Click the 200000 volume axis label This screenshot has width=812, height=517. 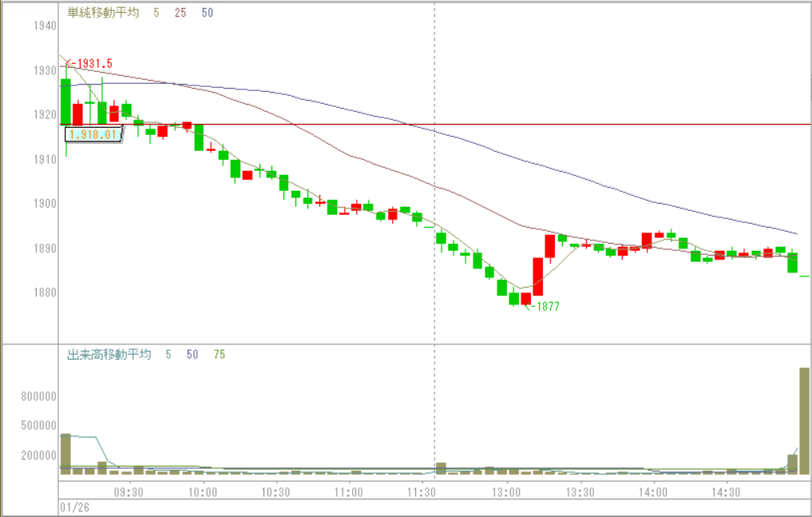click(x=39, y=455)
